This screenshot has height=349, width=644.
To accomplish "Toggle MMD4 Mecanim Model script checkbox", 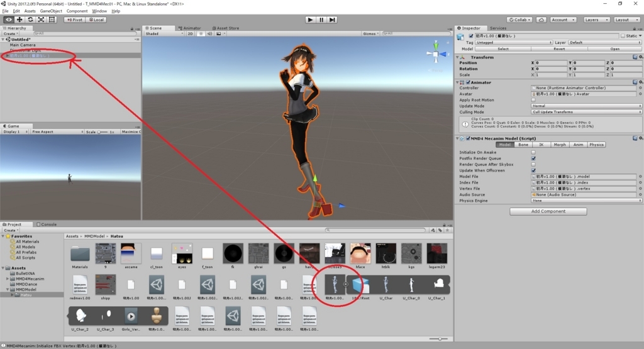I will pos(468,138).
